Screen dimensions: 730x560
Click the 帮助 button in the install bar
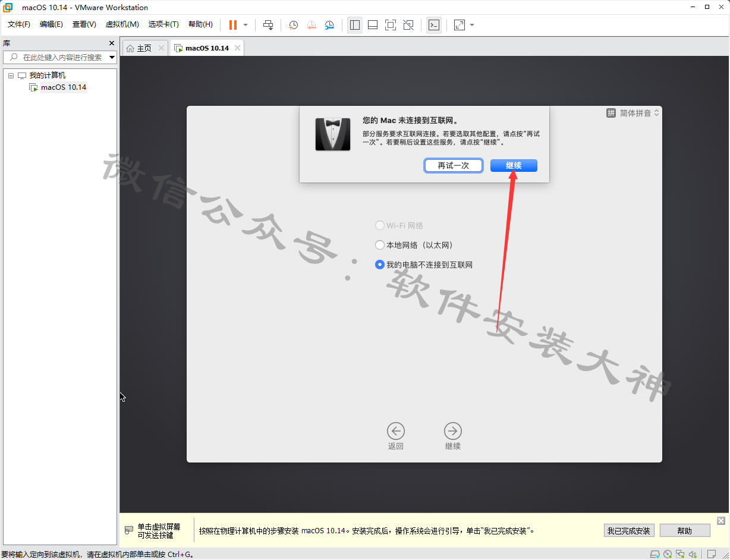click(685, 531)
